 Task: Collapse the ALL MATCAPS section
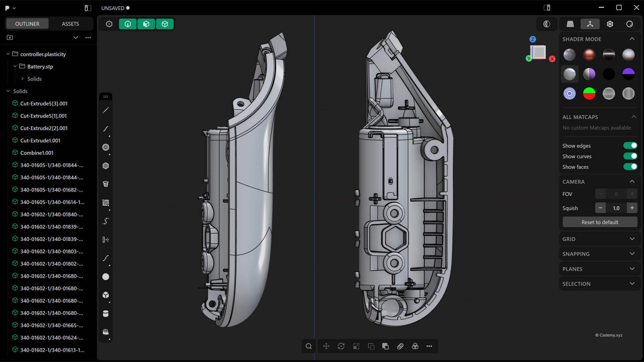coord(634,117)
